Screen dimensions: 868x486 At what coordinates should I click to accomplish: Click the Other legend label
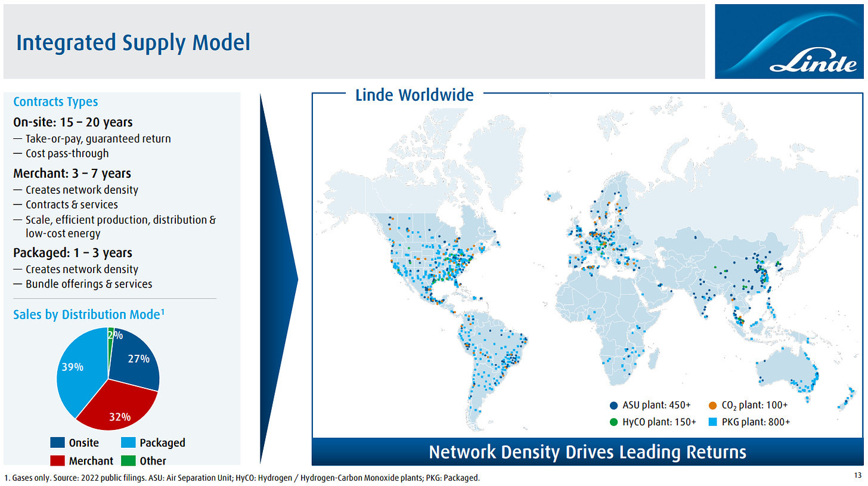point(153,460)
